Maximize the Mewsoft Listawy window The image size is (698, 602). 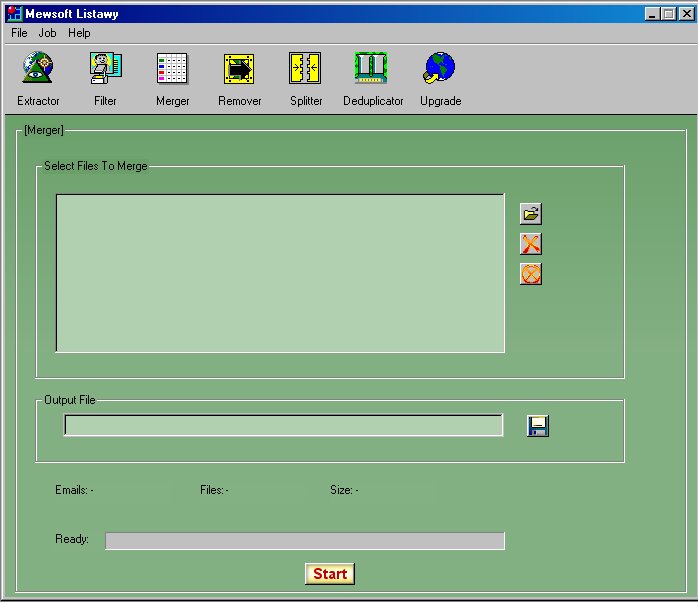pyautogui.click(x=669, y=14)
